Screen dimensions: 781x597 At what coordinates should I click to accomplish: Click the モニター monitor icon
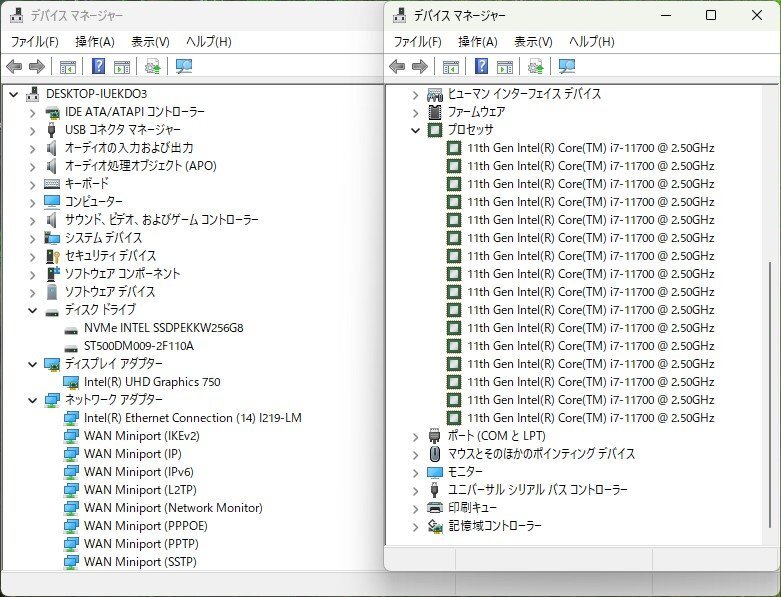435,472
